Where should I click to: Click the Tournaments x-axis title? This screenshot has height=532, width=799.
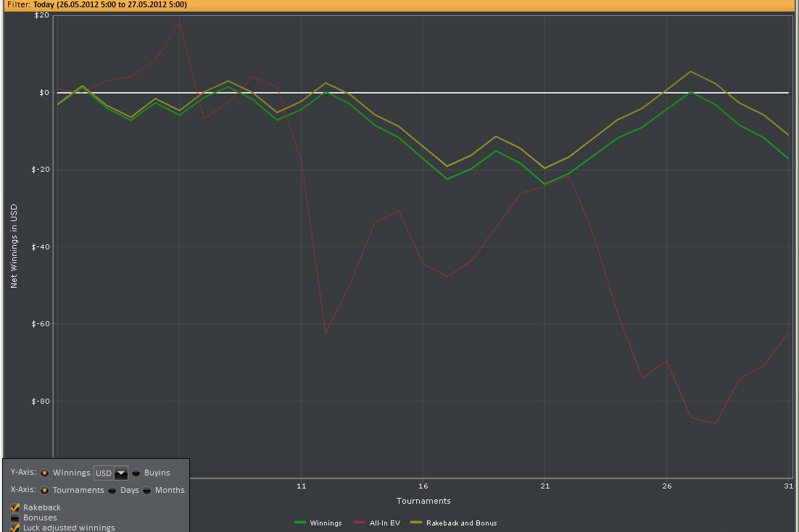tap(423, 501)
